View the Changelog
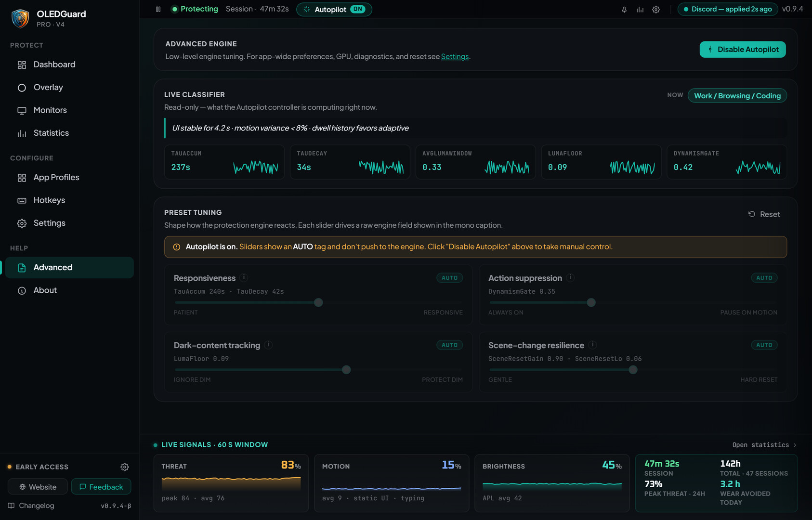812x520 pixels. pos(31,506)
